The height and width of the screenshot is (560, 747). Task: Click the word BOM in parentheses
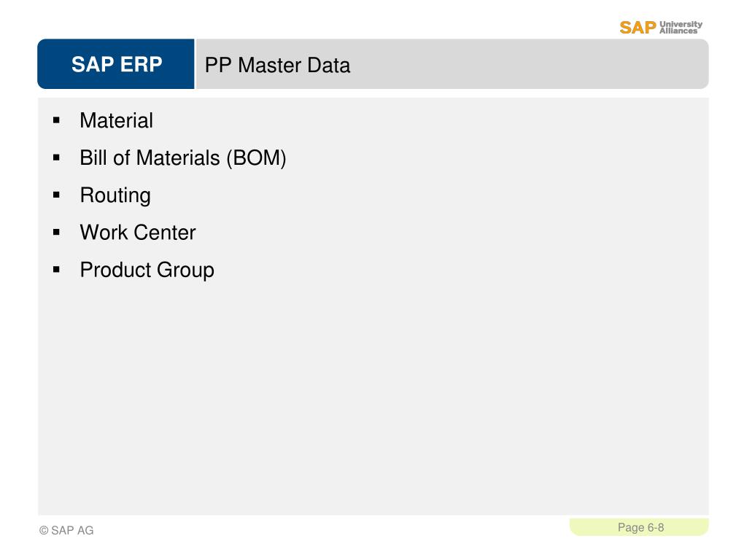point(257,157)
